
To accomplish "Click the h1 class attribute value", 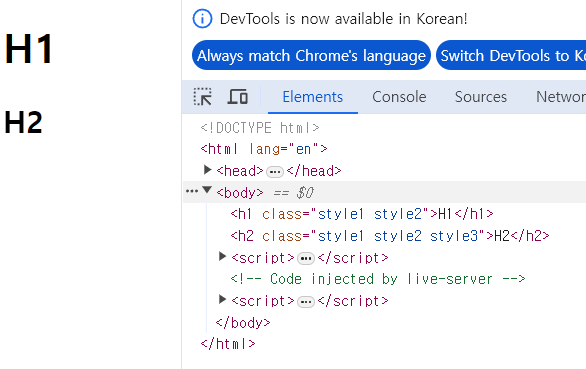I will click(x=370, y=214).
